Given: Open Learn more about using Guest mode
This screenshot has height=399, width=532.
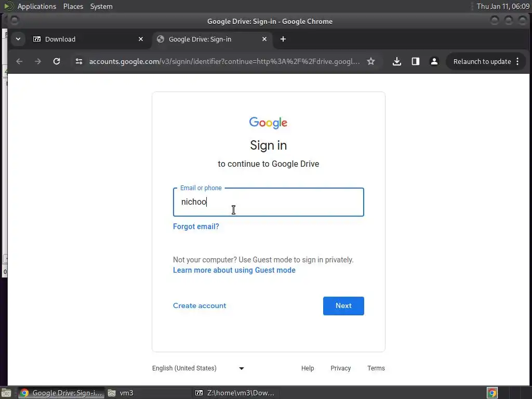Looking at the screenshot, I should pyautogui.click(x=234, y=270).
